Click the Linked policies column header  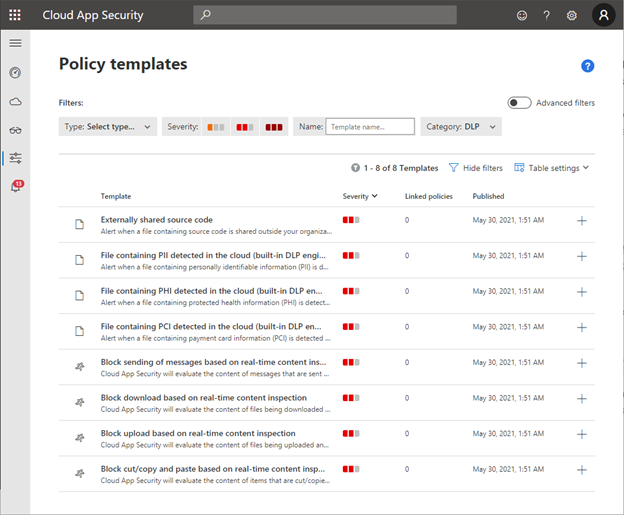429,196
